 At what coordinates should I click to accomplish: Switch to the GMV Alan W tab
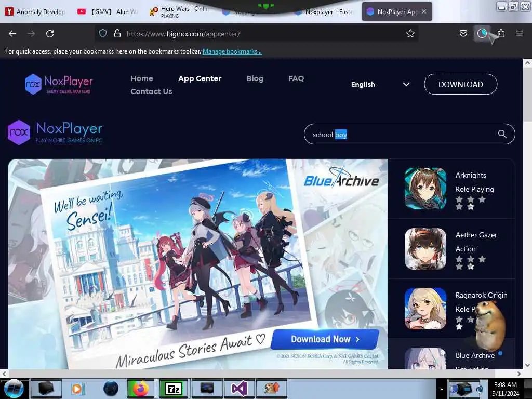107,11
